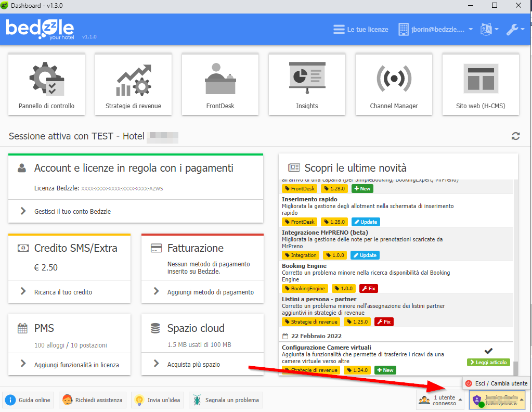The height and width of the screenshot is (412, 532).
Task: Click the info icon on Guida online
Action: click(x=10, y=400)
